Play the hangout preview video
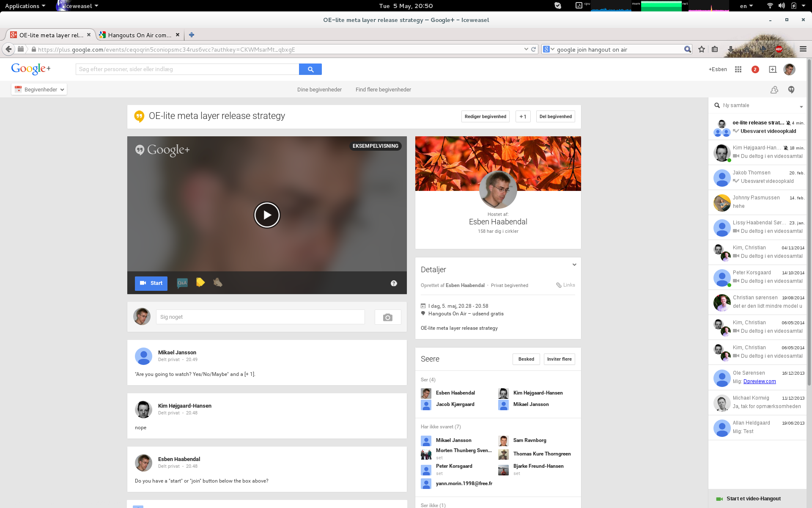This screenshot has width=812, height=508. click(x=267, y=215)
